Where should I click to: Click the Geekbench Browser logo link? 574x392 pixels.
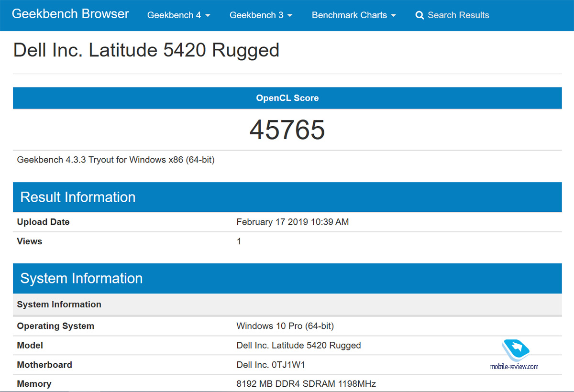(70, 14)
